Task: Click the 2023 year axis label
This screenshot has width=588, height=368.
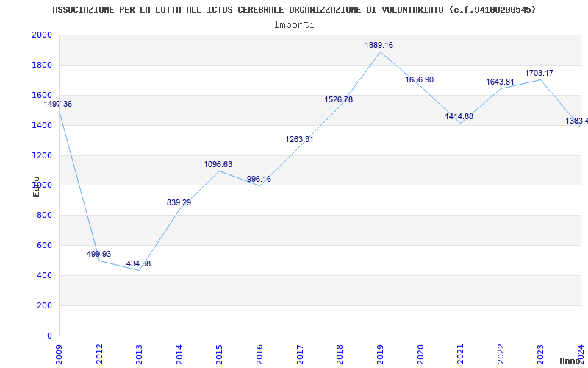Action: (x=541, y=354)
